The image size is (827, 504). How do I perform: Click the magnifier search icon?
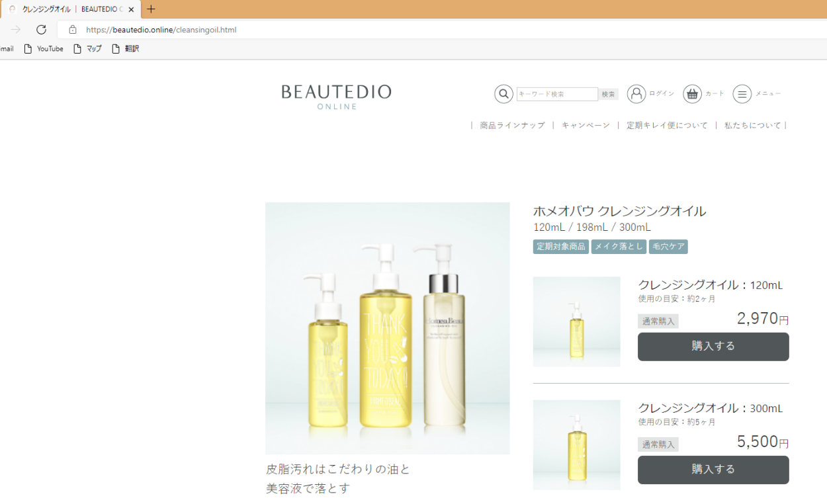click(x=503, y=94)
